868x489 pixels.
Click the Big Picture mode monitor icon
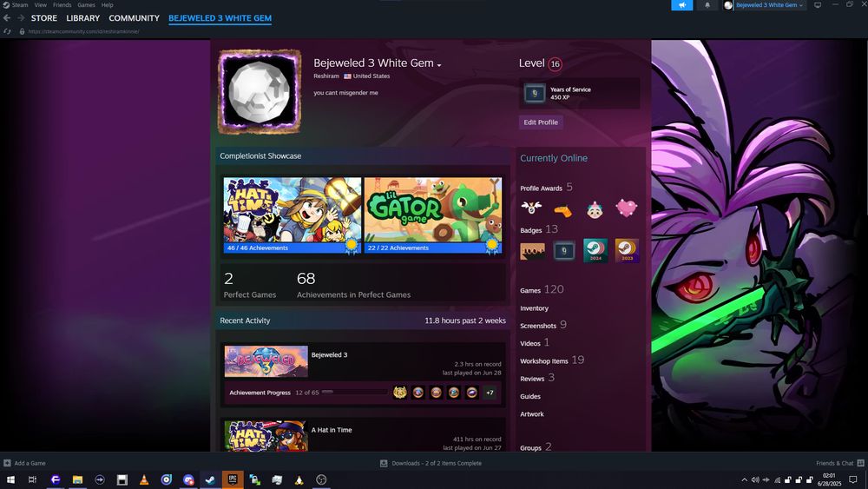click(817, 5)
